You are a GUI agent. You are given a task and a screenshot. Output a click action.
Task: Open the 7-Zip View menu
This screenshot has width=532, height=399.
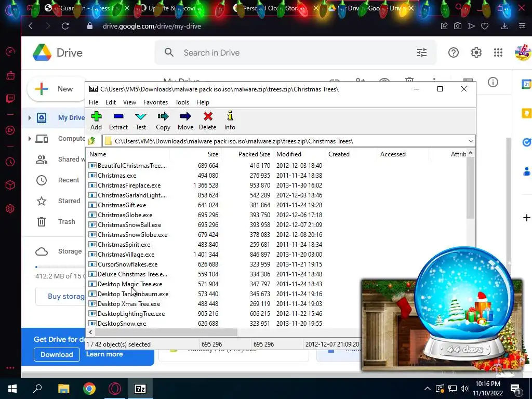pos(129,102)
